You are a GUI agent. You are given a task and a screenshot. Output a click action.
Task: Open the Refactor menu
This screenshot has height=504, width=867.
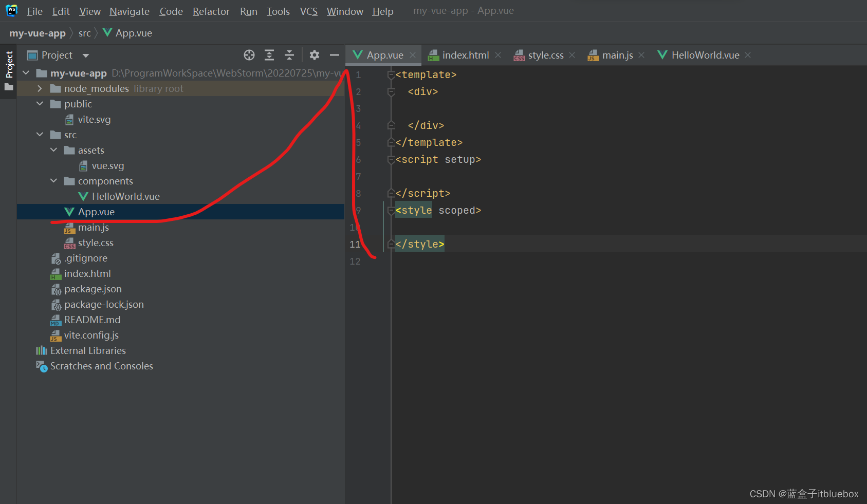tap(211, 11)
